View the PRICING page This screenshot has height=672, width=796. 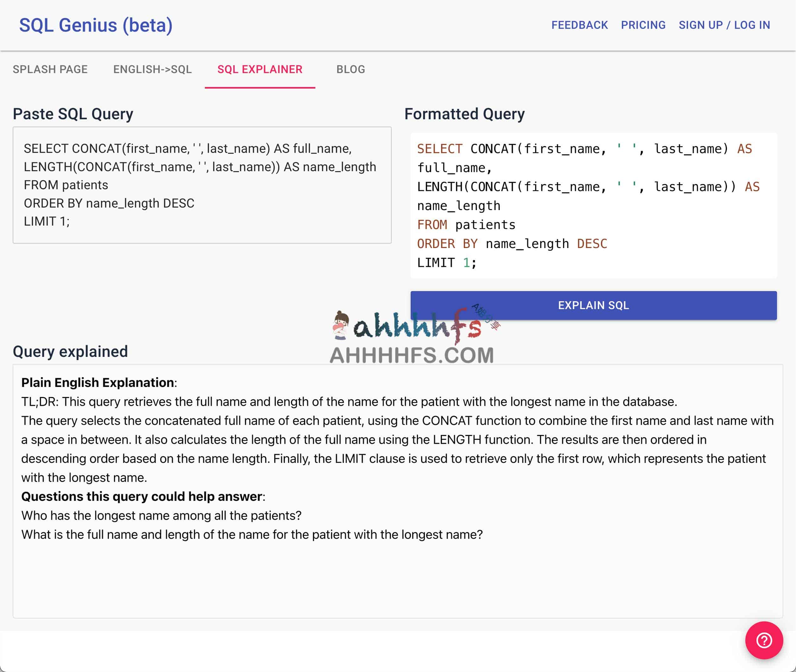pyautogui.click(x=643, y=25)
